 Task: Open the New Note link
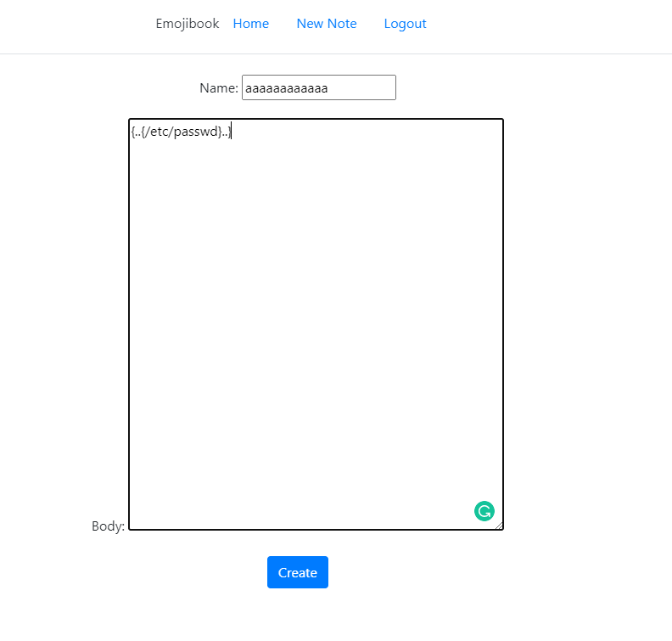pyautogui.click(x=327, y=24)
